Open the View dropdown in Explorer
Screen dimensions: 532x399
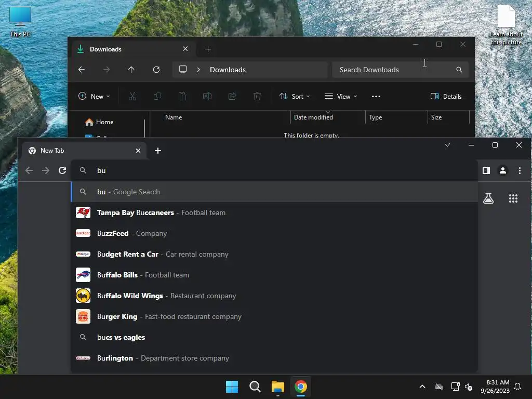click(x=341, y=96)
